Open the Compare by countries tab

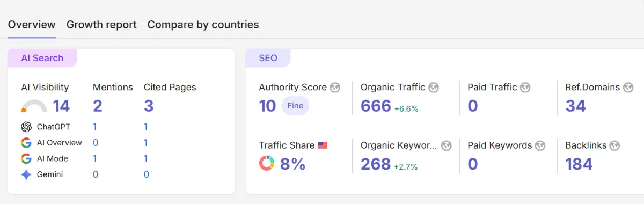(x=203, y=25)
